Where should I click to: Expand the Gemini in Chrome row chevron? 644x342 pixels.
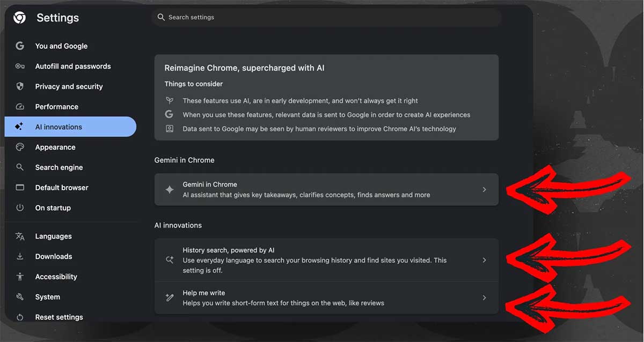(484, 189)
